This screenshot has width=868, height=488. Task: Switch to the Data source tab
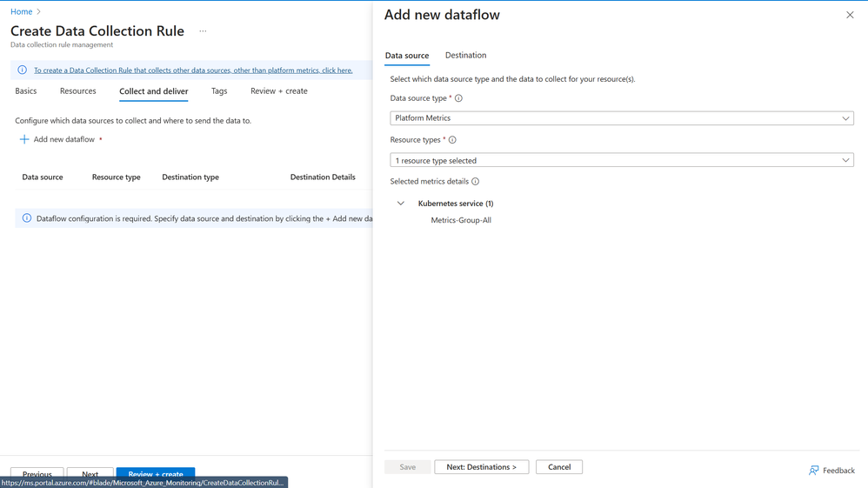point(407,56)
